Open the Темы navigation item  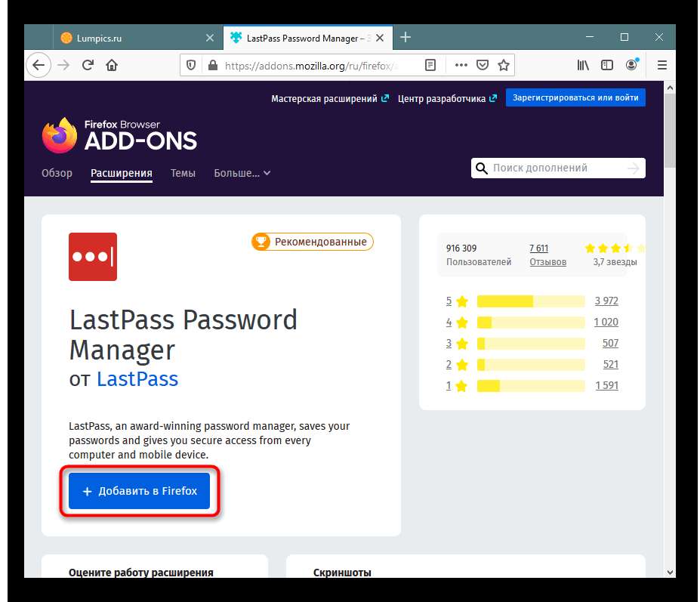(183, 173)
